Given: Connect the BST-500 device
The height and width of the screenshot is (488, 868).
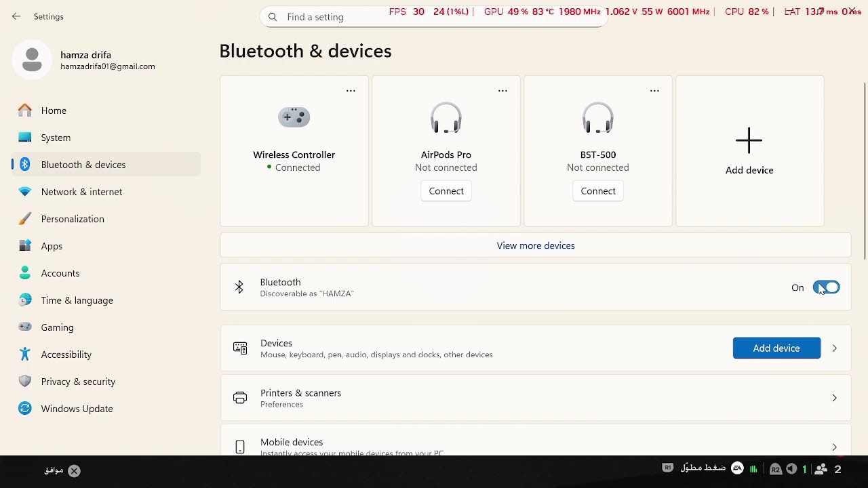Looking at the screenshot, I should point(598,191).
